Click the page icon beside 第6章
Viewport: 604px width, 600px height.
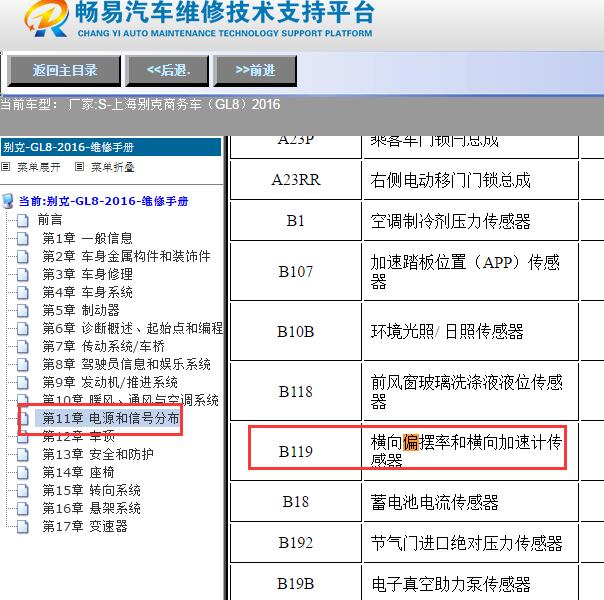click(x=23, y=328)
